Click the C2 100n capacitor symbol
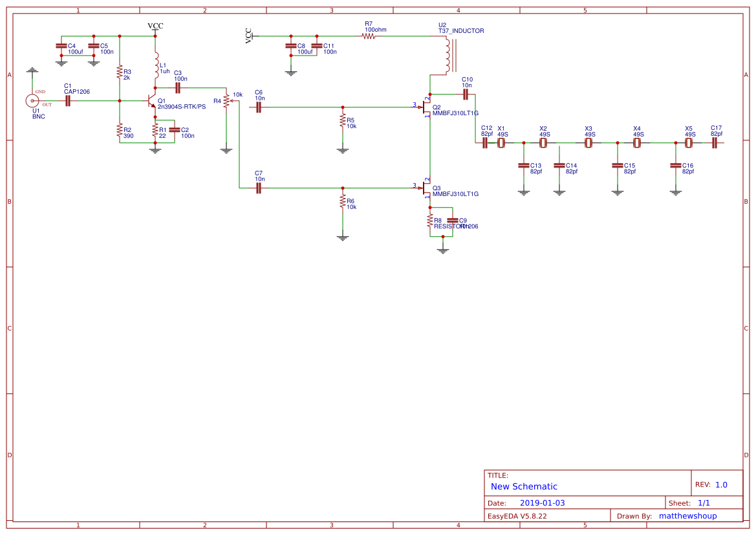Viewport: 756px width, 535px height. coord(175,130)
